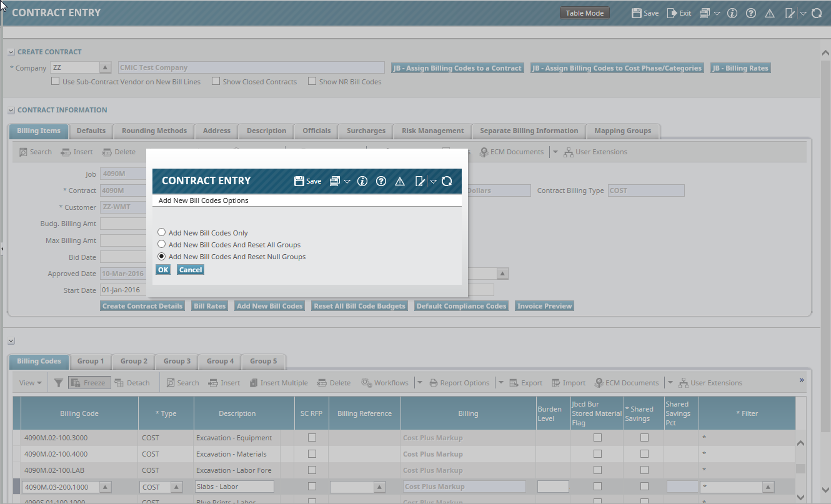Open Company lookup dropdown arrow
Image resolution: width=831 pixels, height=504 pixels.
point(106,67)
